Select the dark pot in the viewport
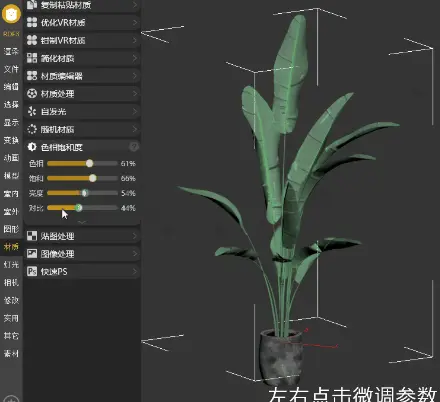 click(x=281, y=357)
